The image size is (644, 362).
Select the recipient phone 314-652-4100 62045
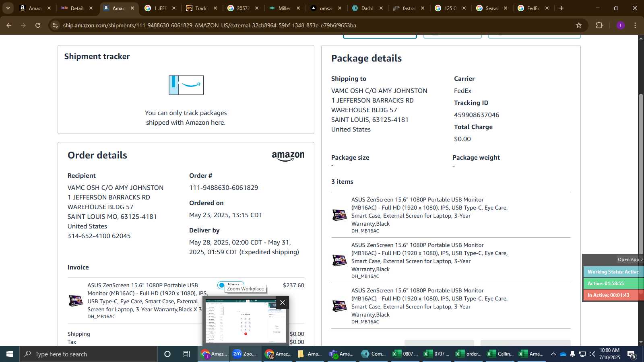(x=99, y=236)
